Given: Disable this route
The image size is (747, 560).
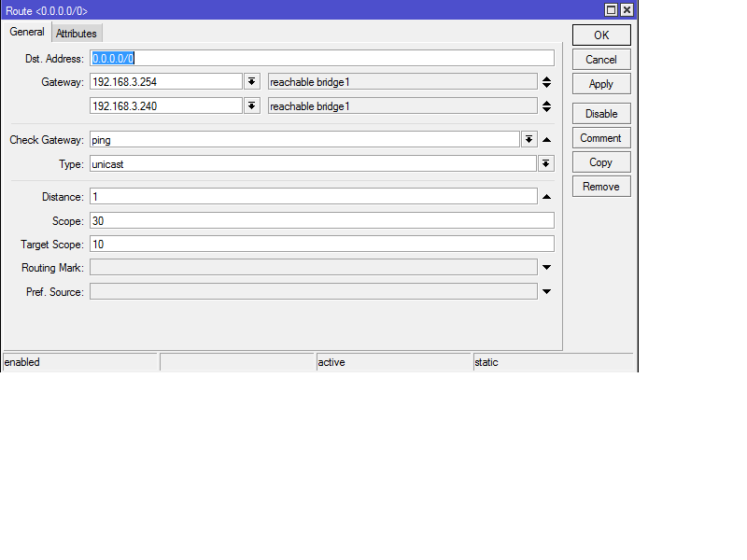Looking at the screenshot, I should click(x=601, y=114).
